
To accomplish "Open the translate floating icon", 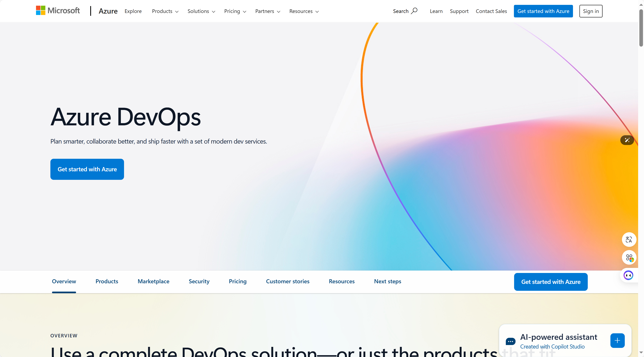I will tap(629, 240).
